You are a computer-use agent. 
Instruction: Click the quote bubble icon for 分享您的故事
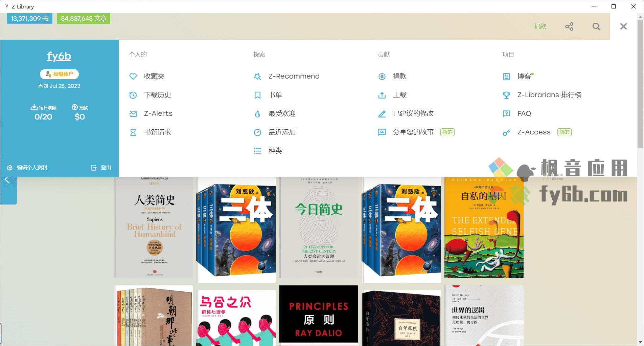[382, 132]
